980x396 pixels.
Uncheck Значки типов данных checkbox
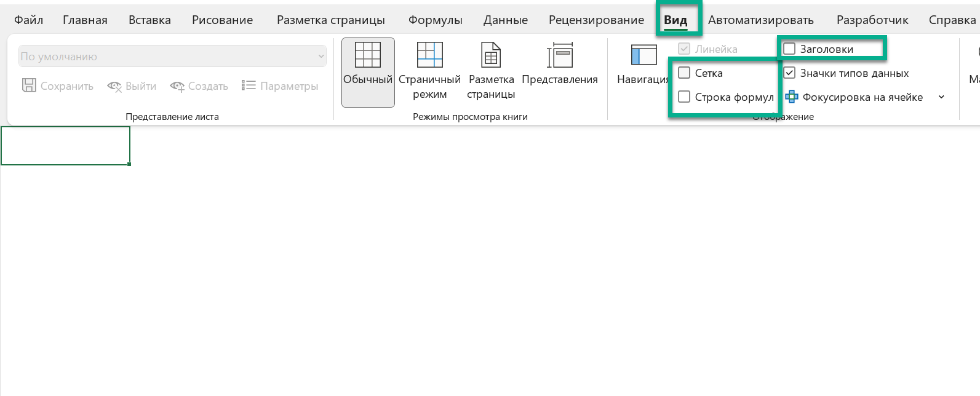[x=789, y=73]
